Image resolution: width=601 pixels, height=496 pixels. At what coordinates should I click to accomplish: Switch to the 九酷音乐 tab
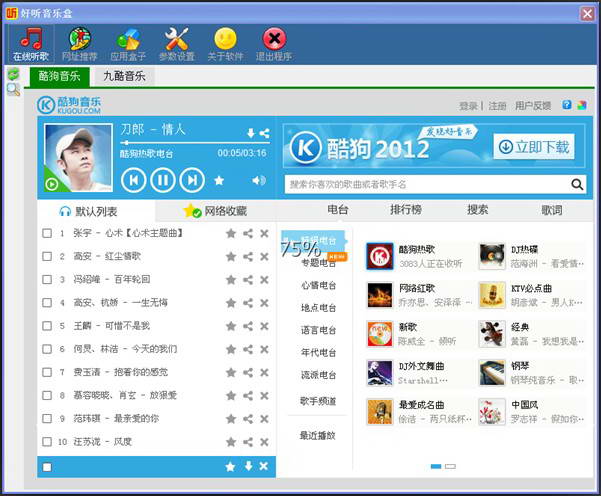pyautogui.click(x=124, y=76)
